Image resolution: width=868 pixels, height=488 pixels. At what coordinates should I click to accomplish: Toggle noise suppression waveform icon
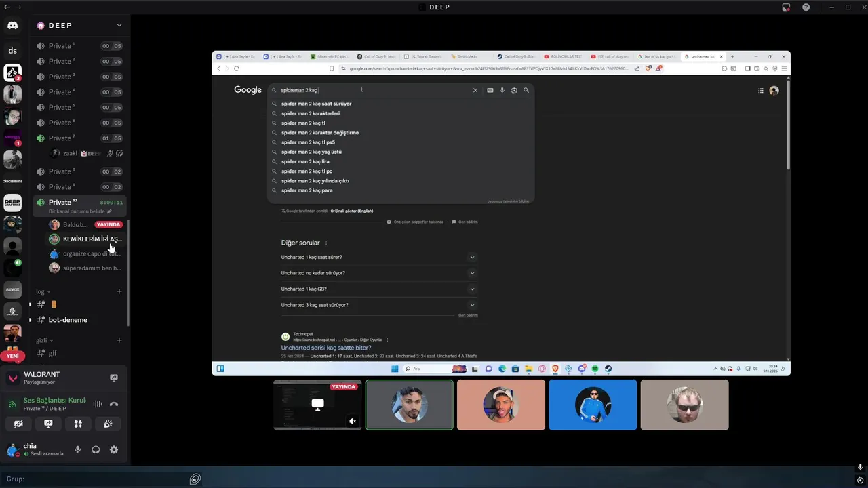click(x=98, y=404)
